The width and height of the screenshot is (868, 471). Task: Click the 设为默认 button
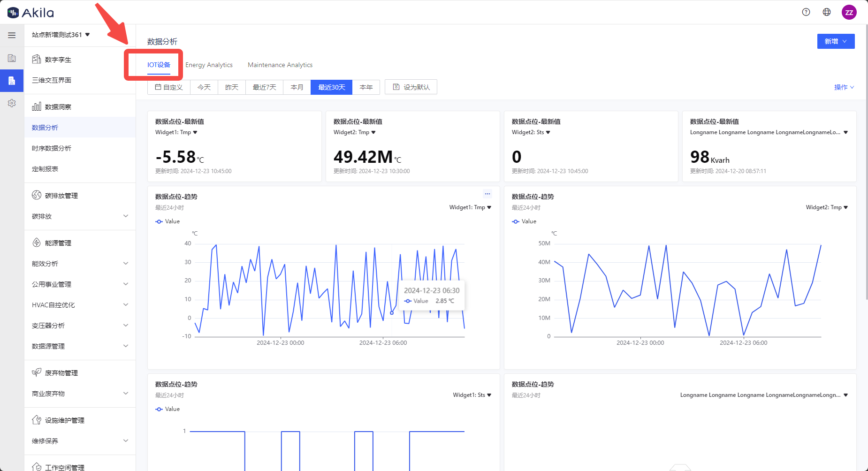tap(411, 87)
